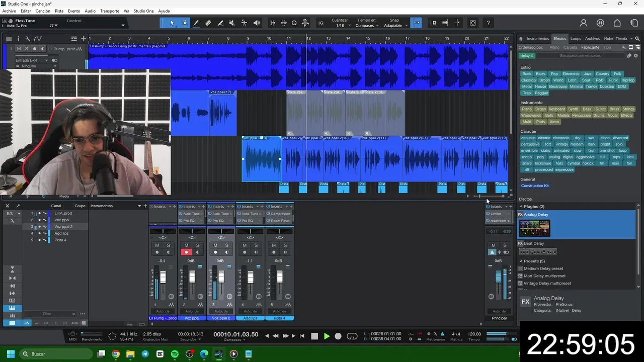Toggle the Limiter insert power on the Principal channel

tap(488, 214)
